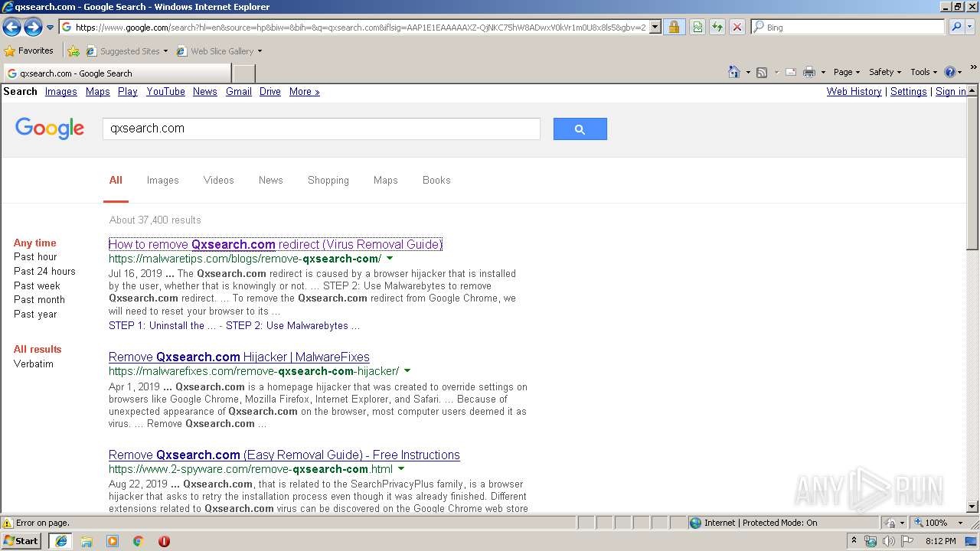Switch to the Videos results tab
980x551 pixels.
[218, 181]
